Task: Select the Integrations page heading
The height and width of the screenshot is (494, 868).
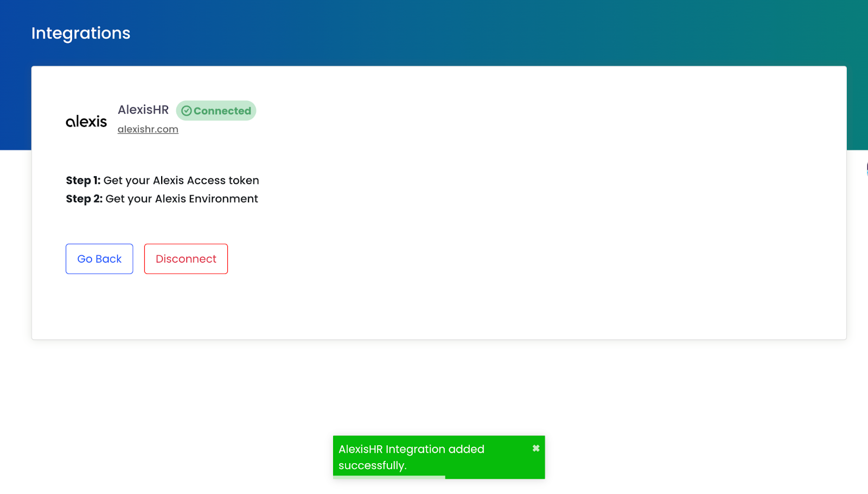Action: coord(81,33)
